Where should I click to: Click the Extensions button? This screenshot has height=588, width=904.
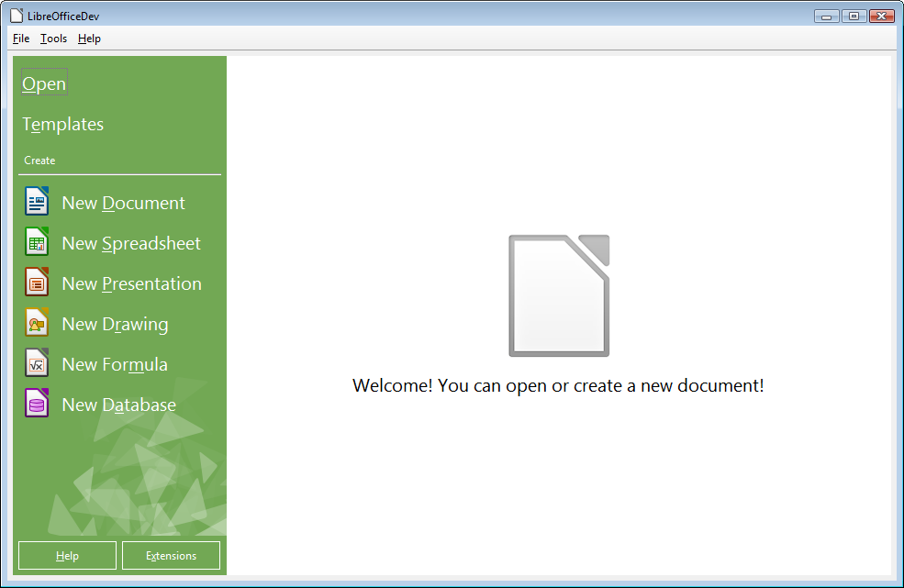[172, 555]
